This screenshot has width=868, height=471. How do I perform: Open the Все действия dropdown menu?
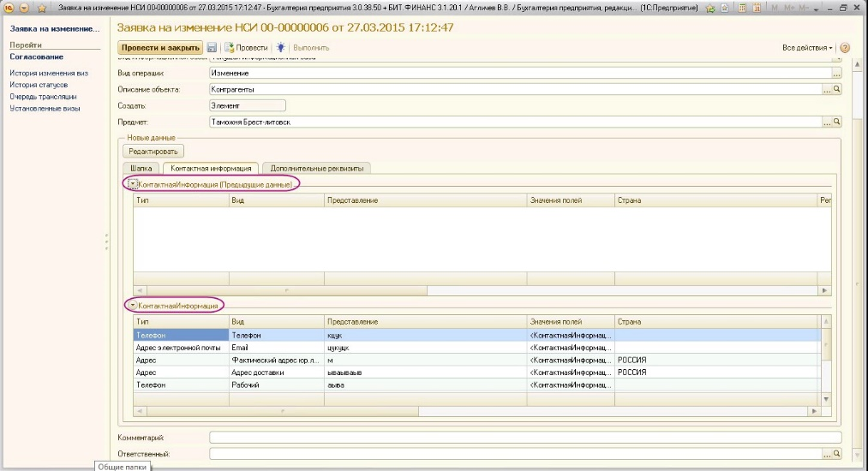coord(807,48)
